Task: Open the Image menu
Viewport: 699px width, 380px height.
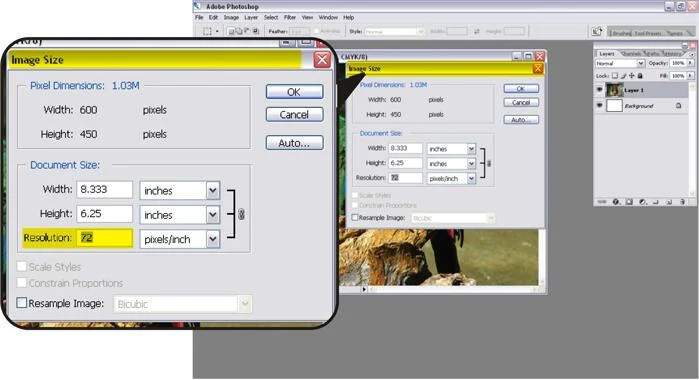Action: click(x=231, y=17)
